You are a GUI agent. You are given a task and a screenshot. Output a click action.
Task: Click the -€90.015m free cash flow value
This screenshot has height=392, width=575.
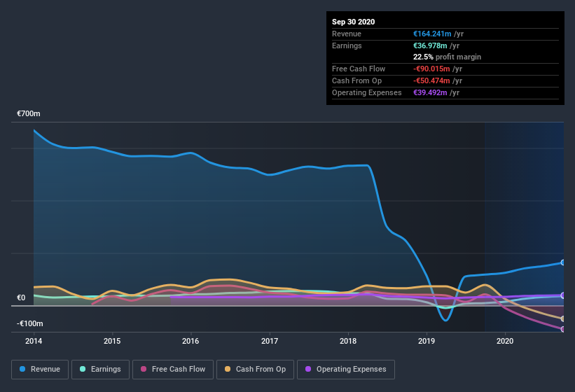tap(431, 69)
